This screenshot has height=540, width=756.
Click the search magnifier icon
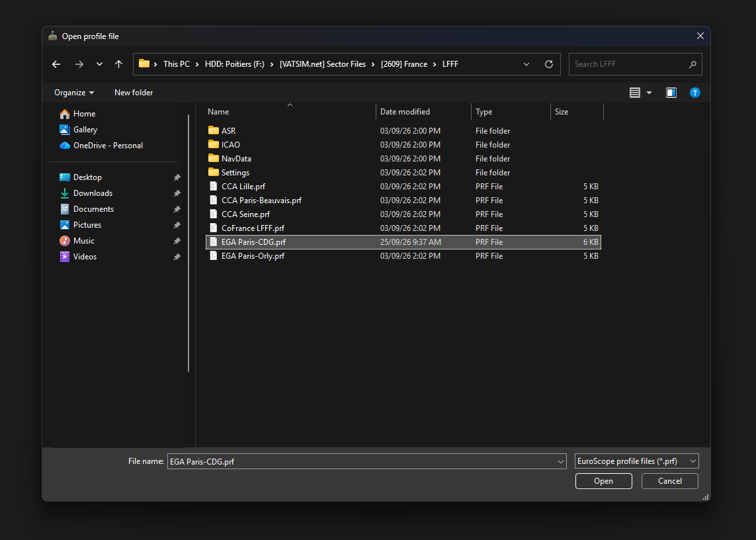click(x=693, y=64)
